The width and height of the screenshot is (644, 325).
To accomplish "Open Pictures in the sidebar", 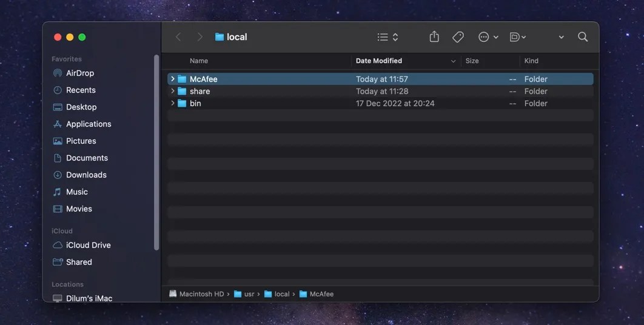I will click(75, 141).
